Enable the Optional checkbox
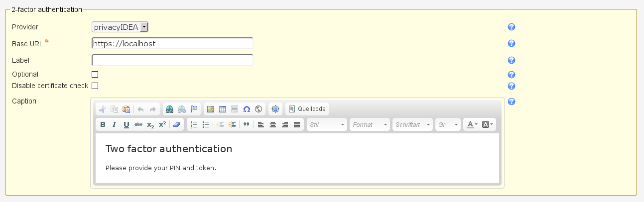Image resolution: width=644 pixels, height=202 pixels. pyautogui.click(x=95, y=74)
